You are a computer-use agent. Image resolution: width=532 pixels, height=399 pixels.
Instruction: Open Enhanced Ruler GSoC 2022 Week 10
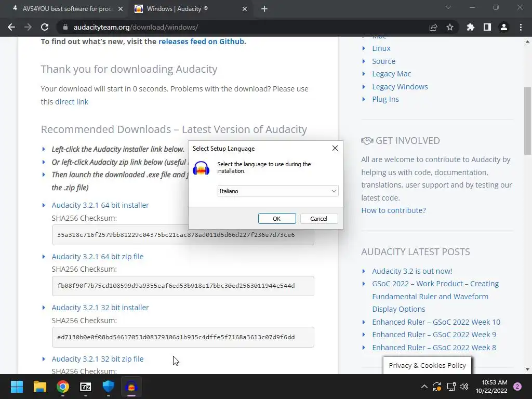click(436, 322)
